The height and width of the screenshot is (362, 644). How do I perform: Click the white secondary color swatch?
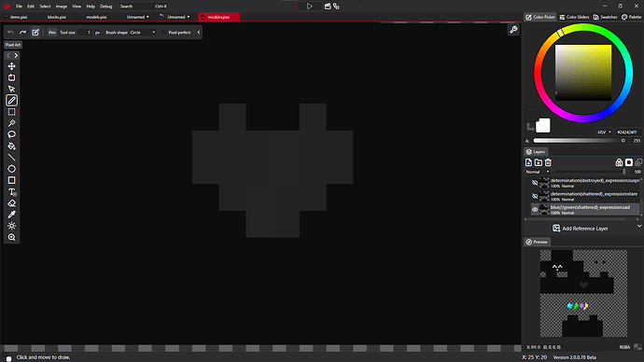(543, 126)
